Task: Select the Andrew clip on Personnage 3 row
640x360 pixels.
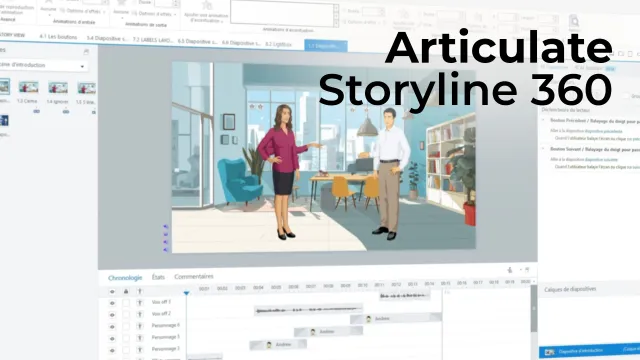Action: (x=278, y=345)
